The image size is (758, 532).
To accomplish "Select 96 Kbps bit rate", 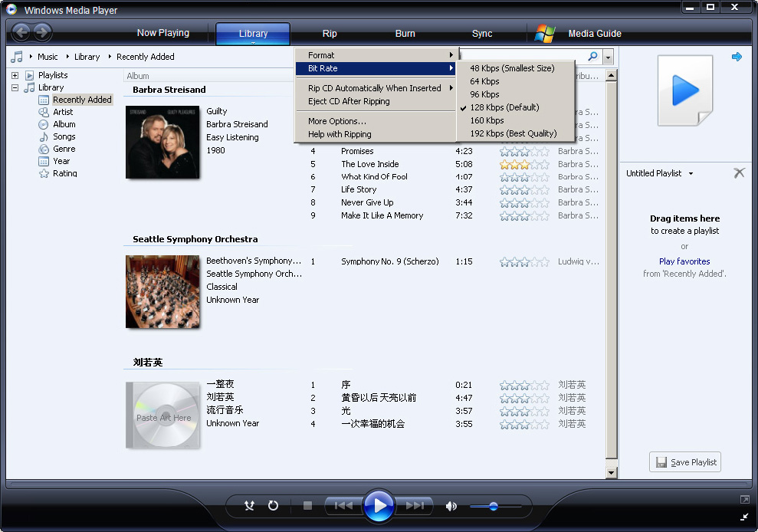I will (515, 94).
